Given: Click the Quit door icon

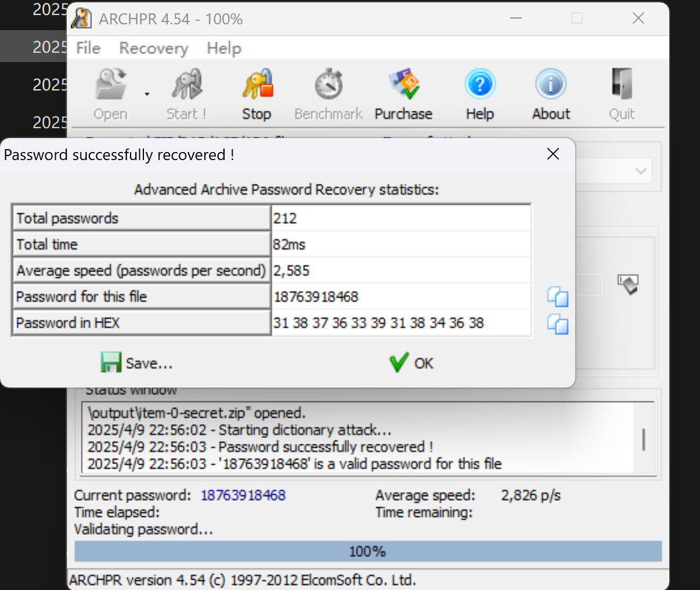Looking at the screenshot, I should (622, 85).
